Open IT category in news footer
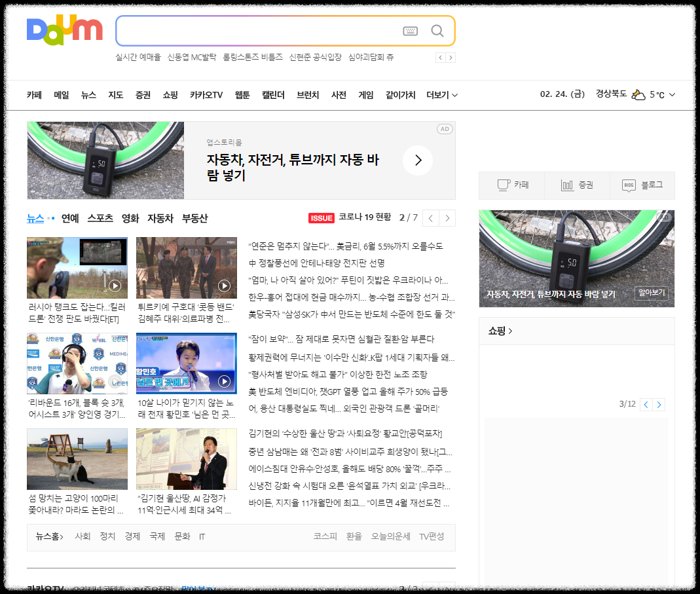The image size is (700, 594). [202, 536]
